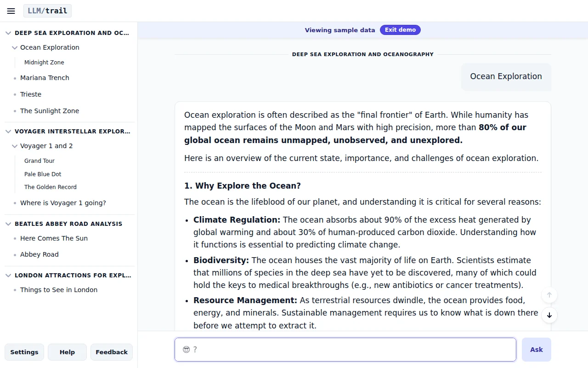Click the conversation title header text
Image resolution: width=588 pixels, height=368 pixels.
coord(363,54)
